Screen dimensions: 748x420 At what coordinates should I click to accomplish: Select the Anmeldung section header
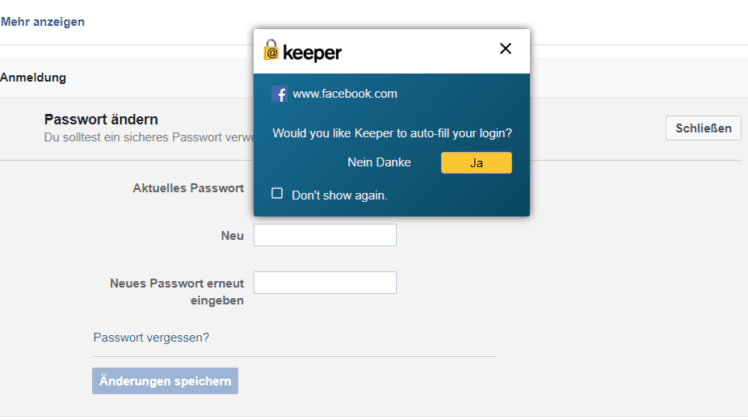coord(33,77)
